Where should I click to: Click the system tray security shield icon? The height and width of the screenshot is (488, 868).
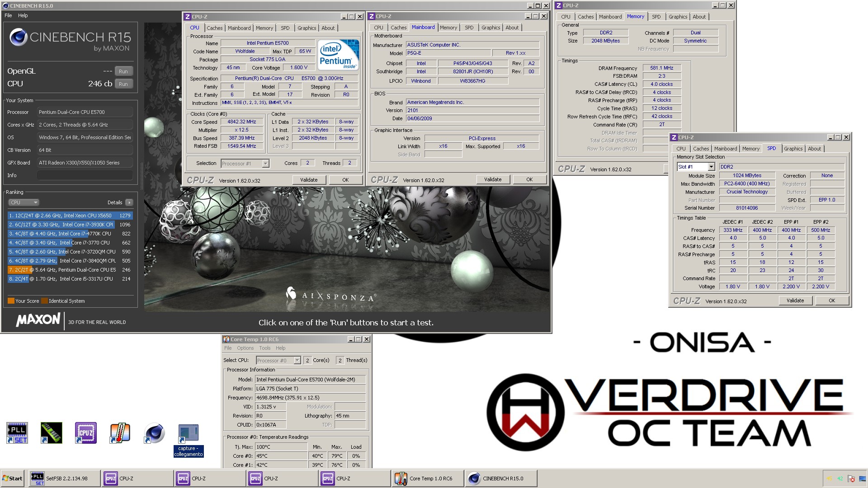[851, 479]
